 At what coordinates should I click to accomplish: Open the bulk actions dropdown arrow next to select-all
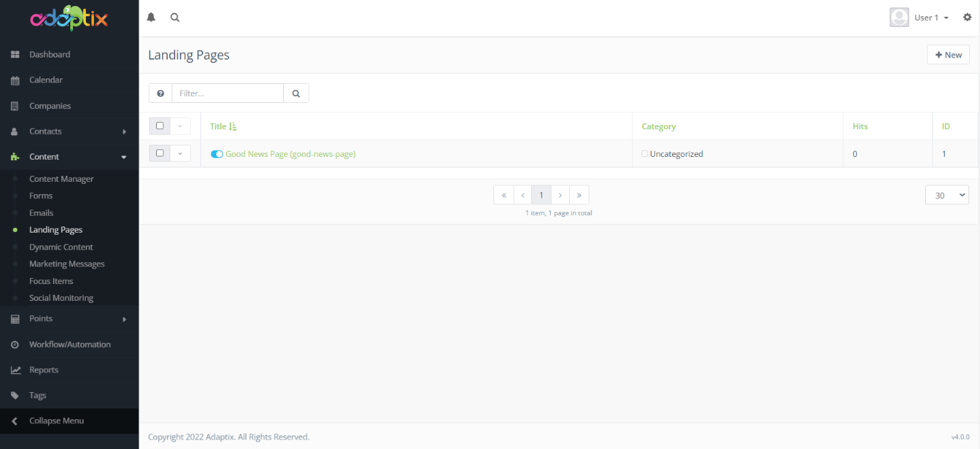(180, 126)
